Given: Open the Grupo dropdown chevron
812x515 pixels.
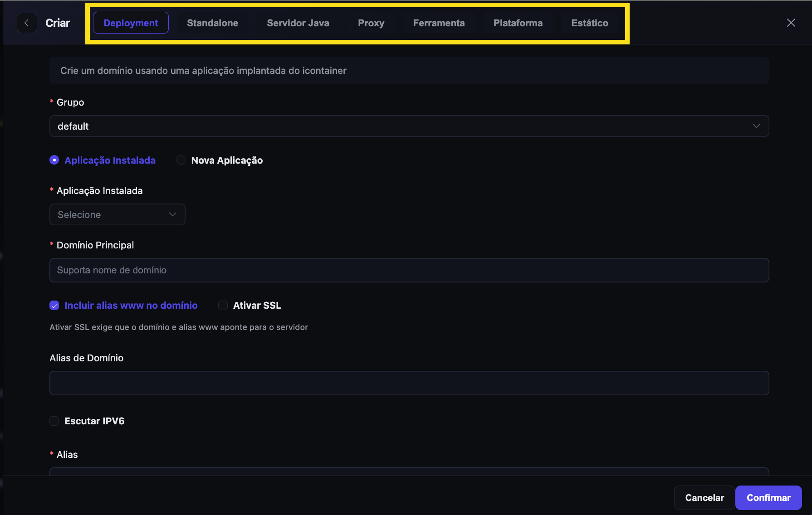Looking at the screenshot, I should click(756, 126).
